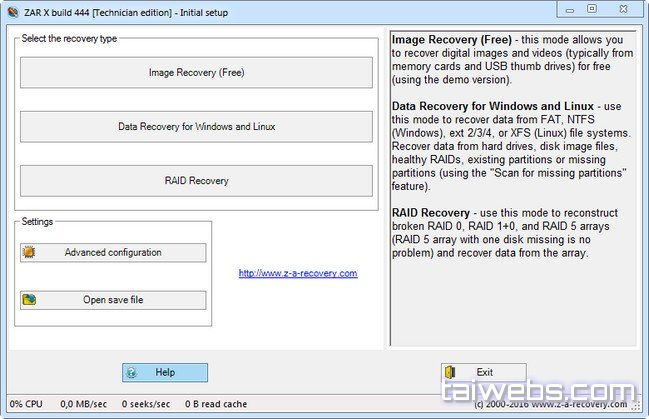Click the MB/sec throughput status field

tap(85, 404)
